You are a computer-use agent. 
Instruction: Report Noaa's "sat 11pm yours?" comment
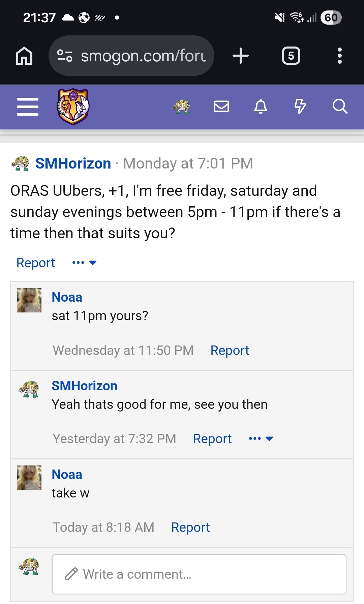tap(230, 351)
